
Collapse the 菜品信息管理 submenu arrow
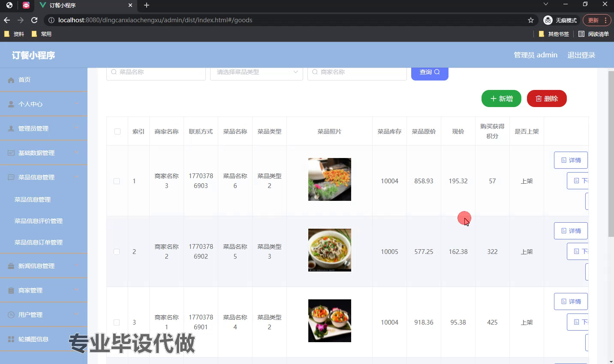point(76,177)
